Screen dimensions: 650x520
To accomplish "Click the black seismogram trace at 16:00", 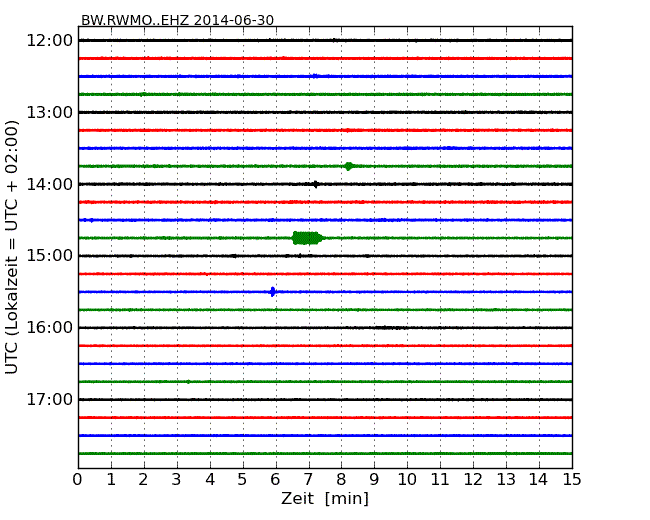I will (325, 328).
